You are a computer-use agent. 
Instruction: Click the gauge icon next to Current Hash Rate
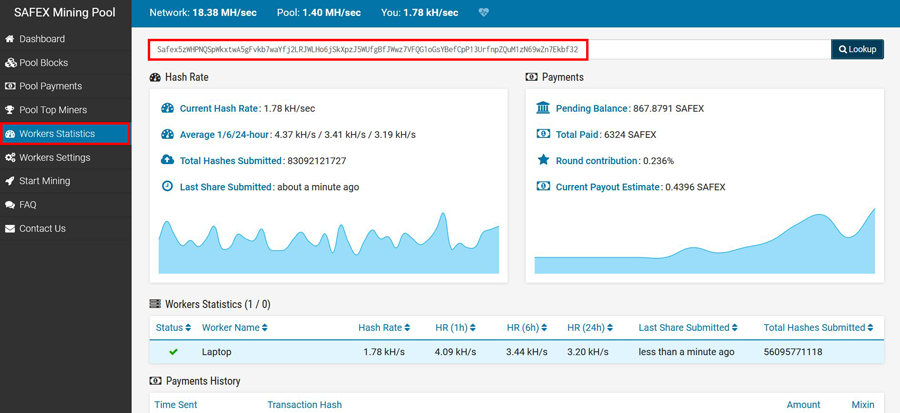pos(168,108)
